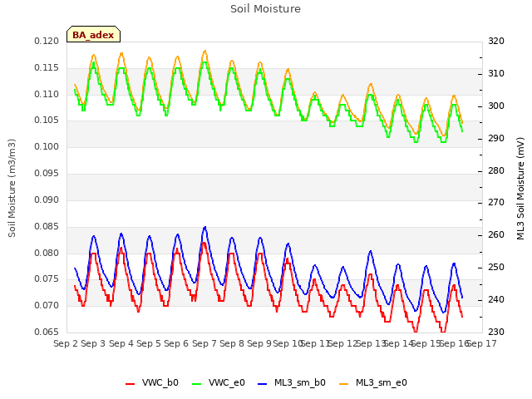532x399 pixels.
Task: Click the 0.085 left axis value
Action: pos(47,226)
